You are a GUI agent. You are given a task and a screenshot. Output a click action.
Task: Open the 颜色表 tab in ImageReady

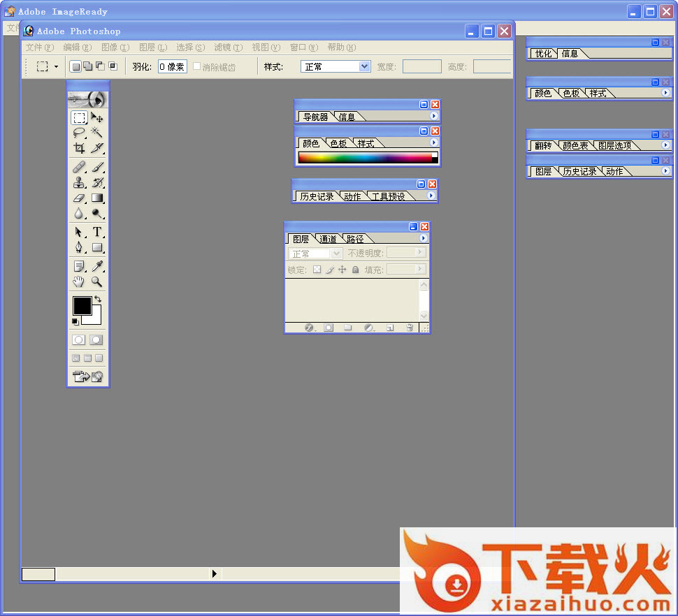tap(575, 145)
